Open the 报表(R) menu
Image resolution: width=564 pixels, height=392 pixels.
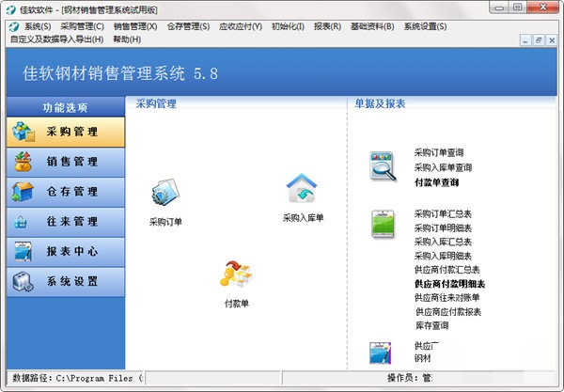coord(327,26)
